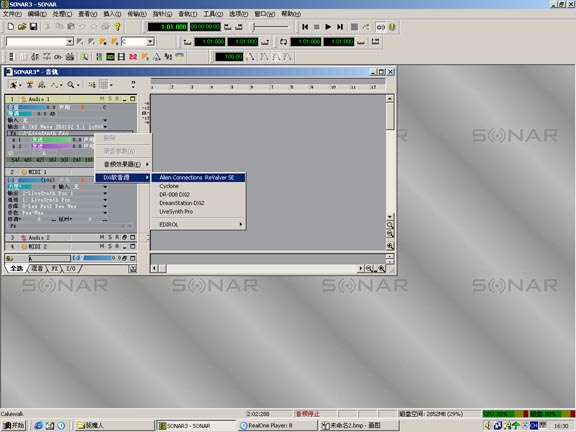576x432 pixels.
Task: Open the marker name dropdown
Action: tap(70, 42)
